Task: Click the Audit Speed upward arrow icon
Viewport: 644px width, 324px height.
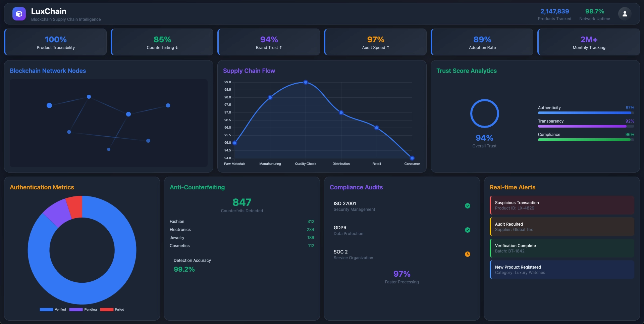Action: click(x=388, y=48)
